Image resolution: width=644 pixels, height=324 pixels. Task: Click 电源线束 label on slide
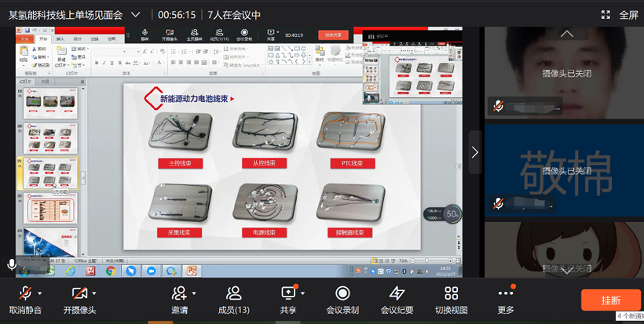click(x=265, y=232)
